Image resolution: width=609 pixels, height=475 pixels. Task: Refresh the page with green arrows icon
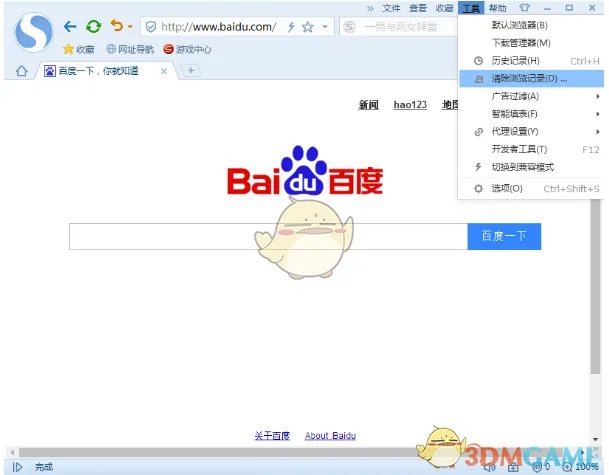94,26
